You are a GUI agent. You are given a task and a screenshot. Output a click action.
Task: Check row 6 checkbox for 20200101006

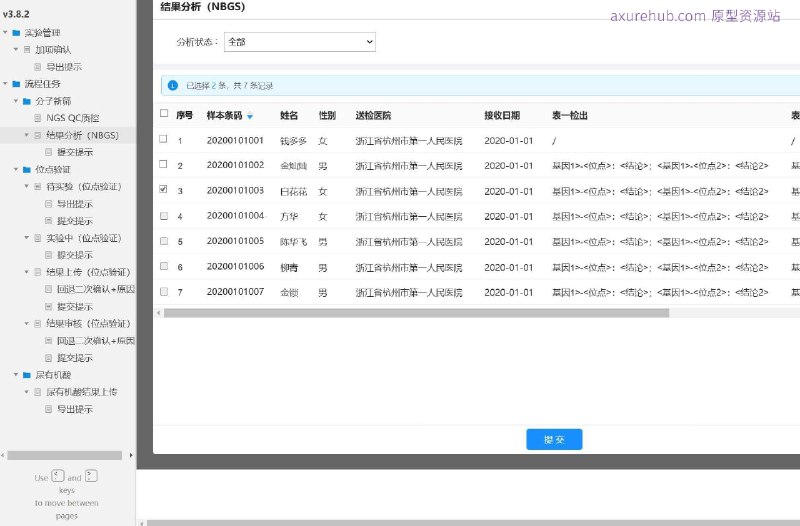tap(164, 266)
